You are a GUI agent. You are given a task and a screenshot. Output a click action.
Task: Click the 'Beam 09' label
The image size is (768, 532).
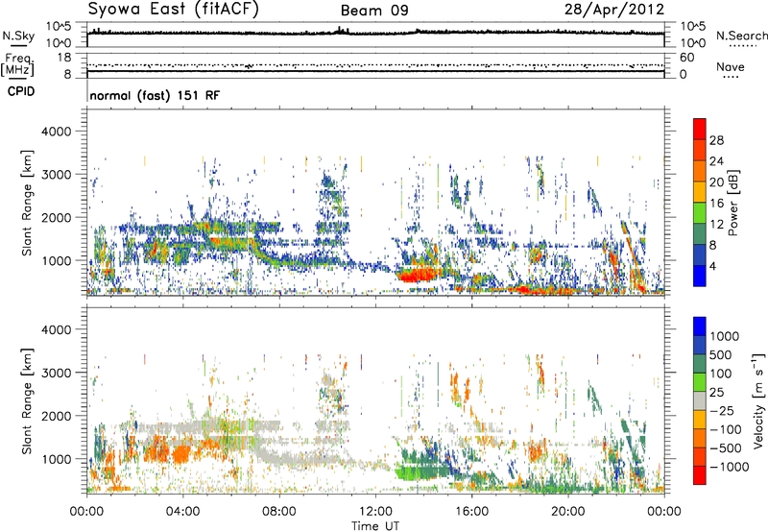click(374, 11)
